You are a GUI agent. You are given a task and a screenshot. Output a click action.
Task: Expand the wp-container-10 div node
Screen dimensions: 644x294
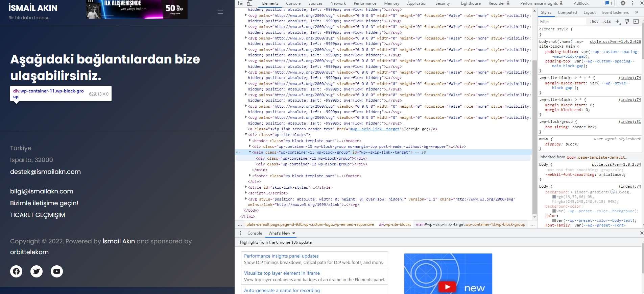click(x=250, y=146)
